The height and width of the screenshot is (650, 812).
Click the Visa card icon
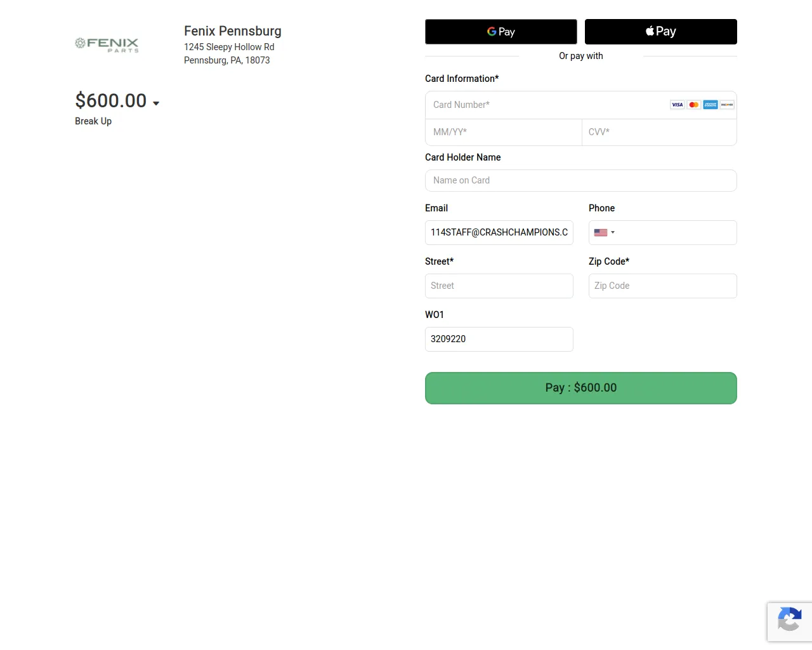point(677,104)
